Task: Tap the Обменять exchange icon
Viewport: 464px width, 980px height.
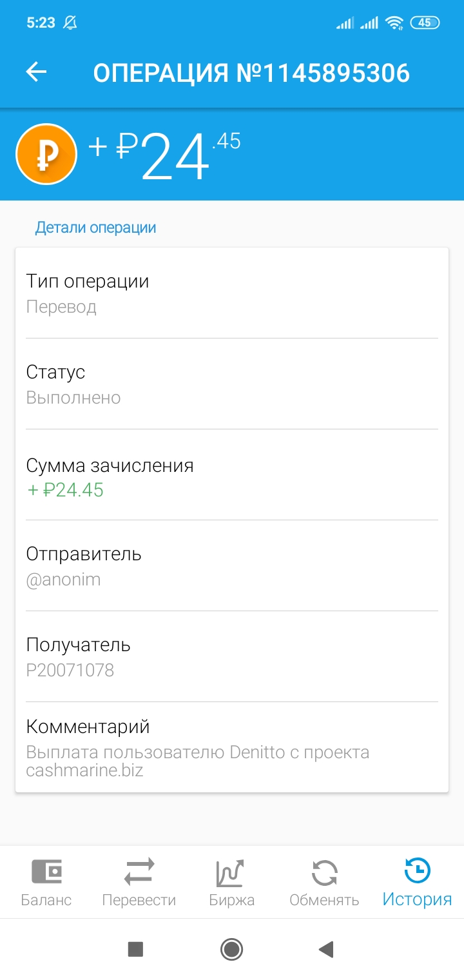Action: click(x=324, y=873)
